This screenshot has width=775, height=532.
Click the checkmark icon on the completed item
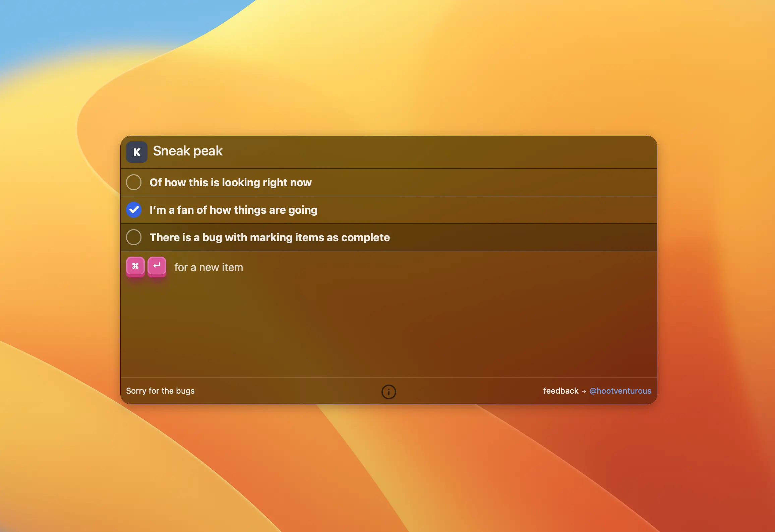pos(134,209)
